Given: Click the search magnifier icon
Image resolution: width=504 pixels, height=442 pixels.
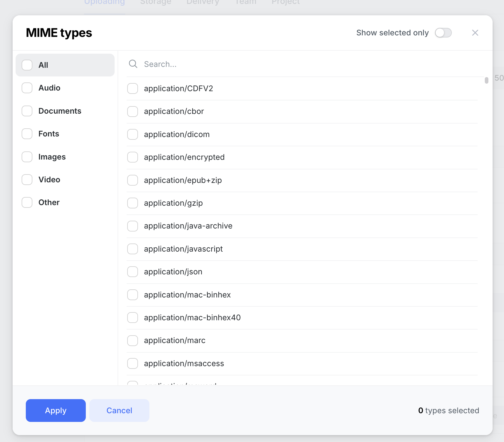Looking at the screenshot, I should click(x=133, y=64).
